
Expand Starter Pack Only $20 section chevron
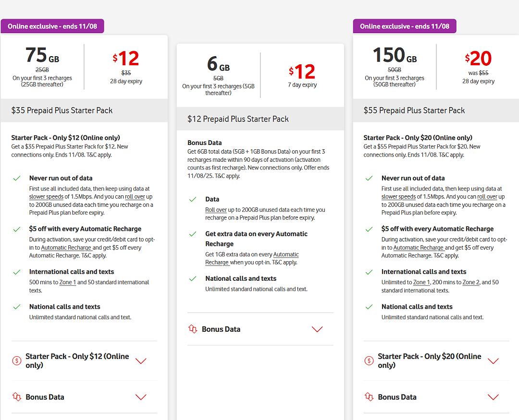(493, 361)
